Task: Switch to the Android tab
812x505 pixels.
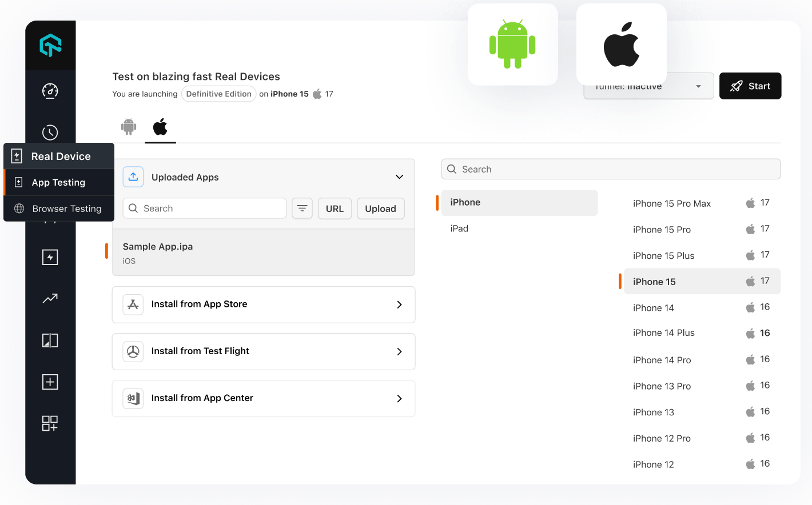Action: tap(129, 127)
